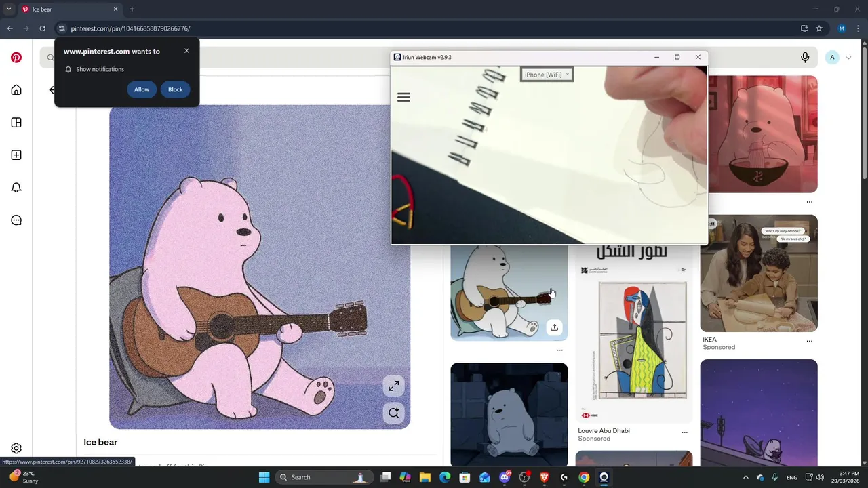Show hidden system tray icons
868x488 pixels.
tap(745, 477)
